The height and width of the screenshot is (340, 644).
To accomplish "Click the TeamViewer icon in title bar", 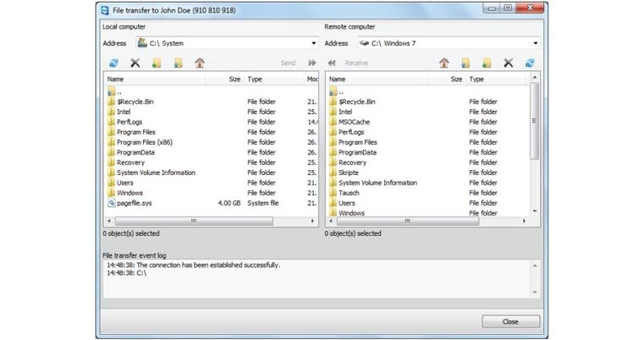I will click(x=105, y=10).
